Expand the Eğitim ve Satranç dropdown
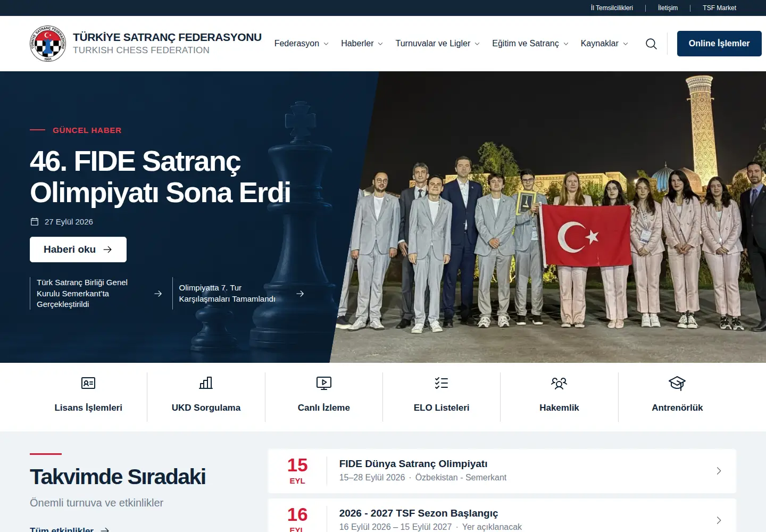Viewport: 766px width, 532px height. [x=530, y=44]
